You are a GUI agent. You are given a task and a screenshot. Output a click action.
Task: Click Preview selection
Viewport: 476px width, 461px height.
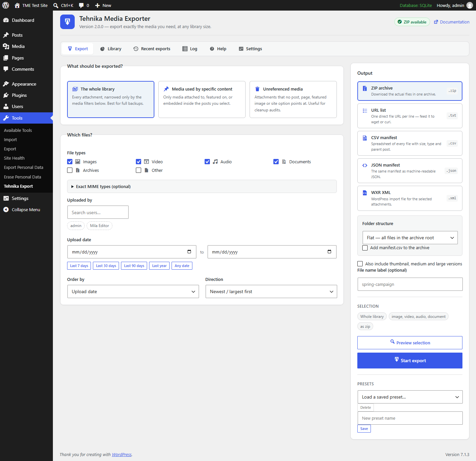point(410,343)
